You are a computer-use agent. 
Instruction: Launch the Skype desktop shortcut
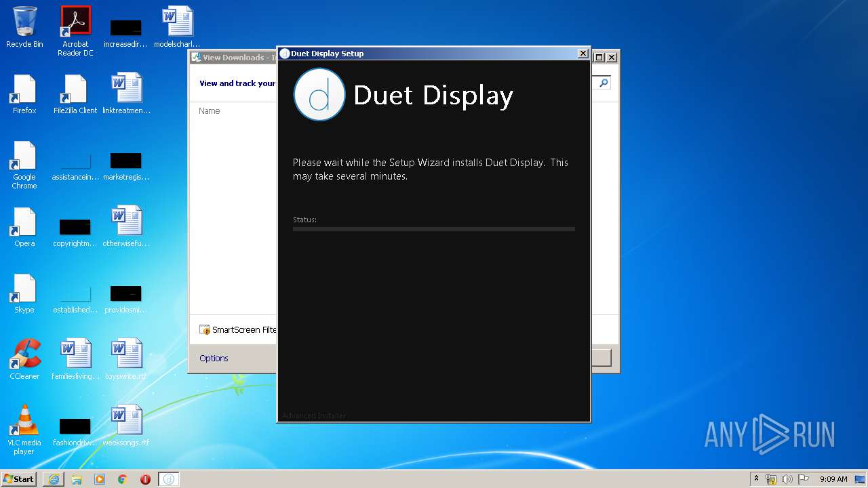click(24, 293)
